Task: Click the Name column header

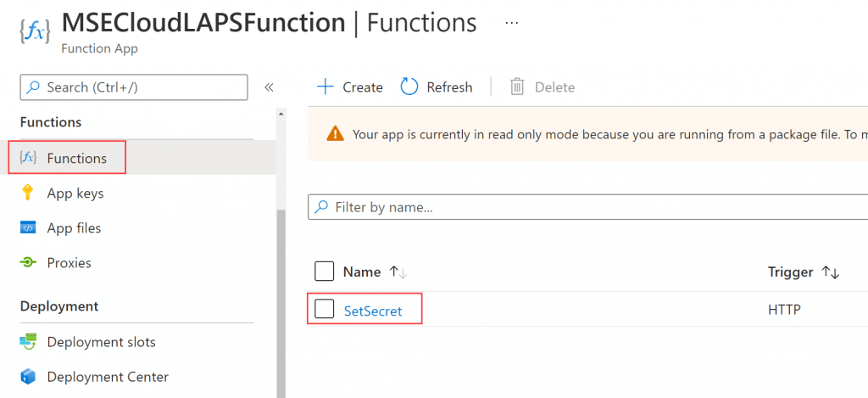Action: (362, 272)
